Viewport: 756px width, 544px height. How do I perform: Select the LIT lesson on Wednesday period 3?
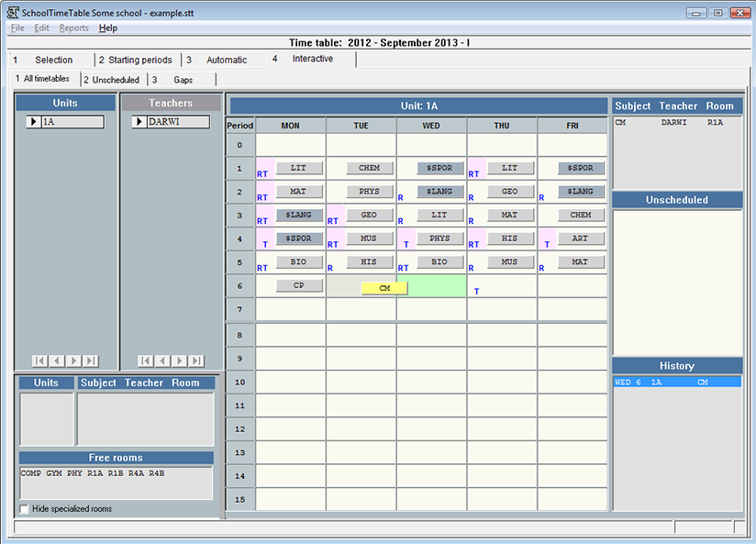(440, 215)
